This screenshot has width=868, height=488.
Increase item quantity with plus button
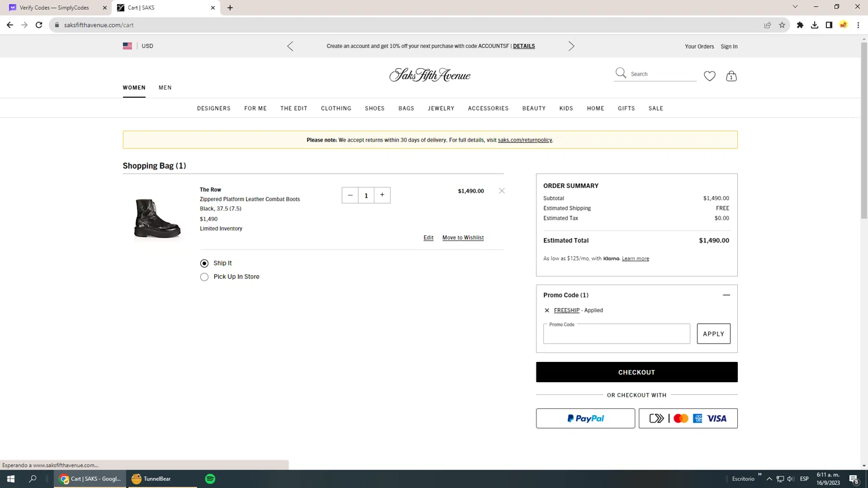(382, 195)
